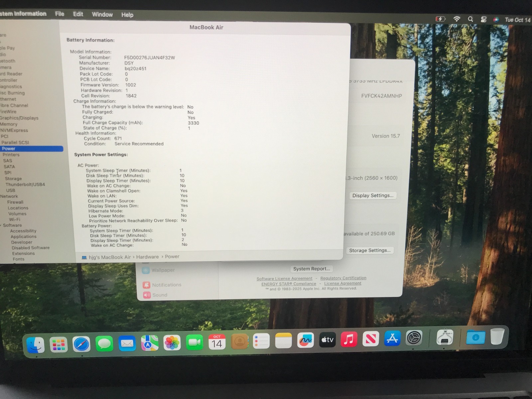Select USB in the sidebar
The height and width of the screenshot is (399, 532).
(x=11, y=191)
